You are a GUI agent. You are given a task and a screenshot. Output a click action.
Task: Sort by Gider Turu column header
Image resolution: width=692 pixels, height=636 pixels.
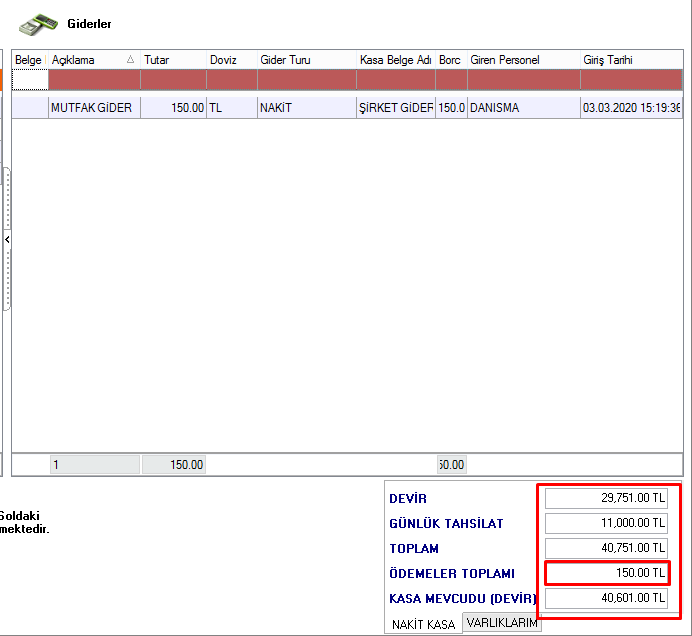tap(305, 60)
